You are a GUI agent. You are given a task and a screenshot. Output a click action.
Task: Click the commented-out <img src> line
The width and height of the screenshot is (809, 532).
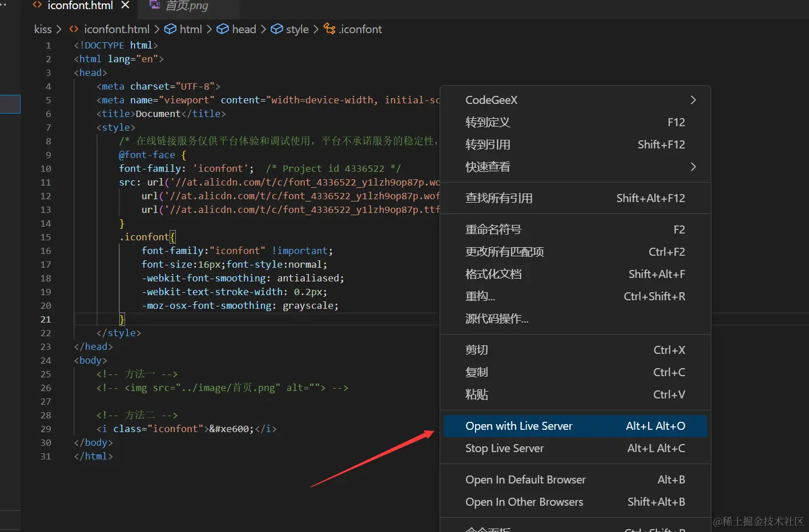tap(222, 388)
